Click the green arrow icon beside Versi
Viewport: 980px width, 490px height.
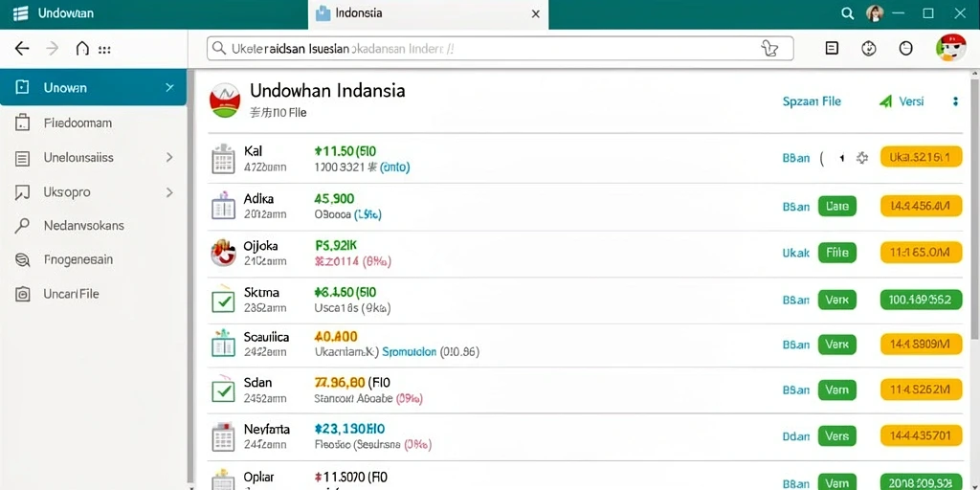tap(885, 101)
